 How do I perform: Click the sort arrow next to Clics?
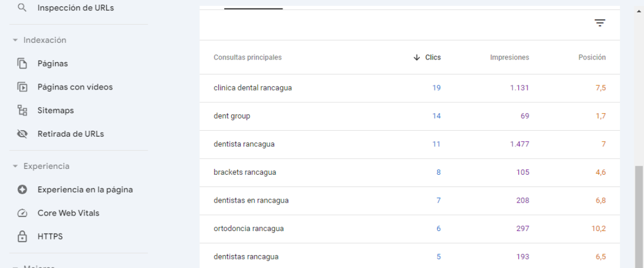pos(417,57)
